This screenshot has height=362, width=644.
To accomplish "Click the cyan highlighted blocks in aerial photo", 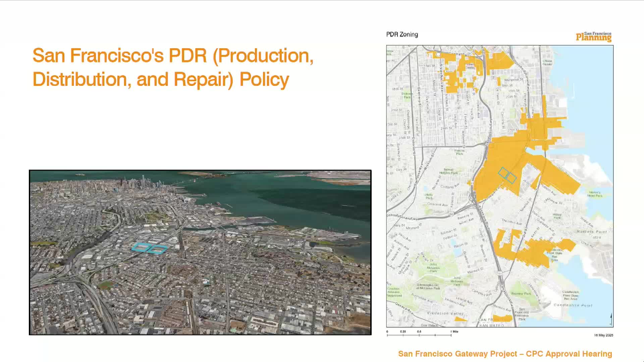I will tap(149, 248).
